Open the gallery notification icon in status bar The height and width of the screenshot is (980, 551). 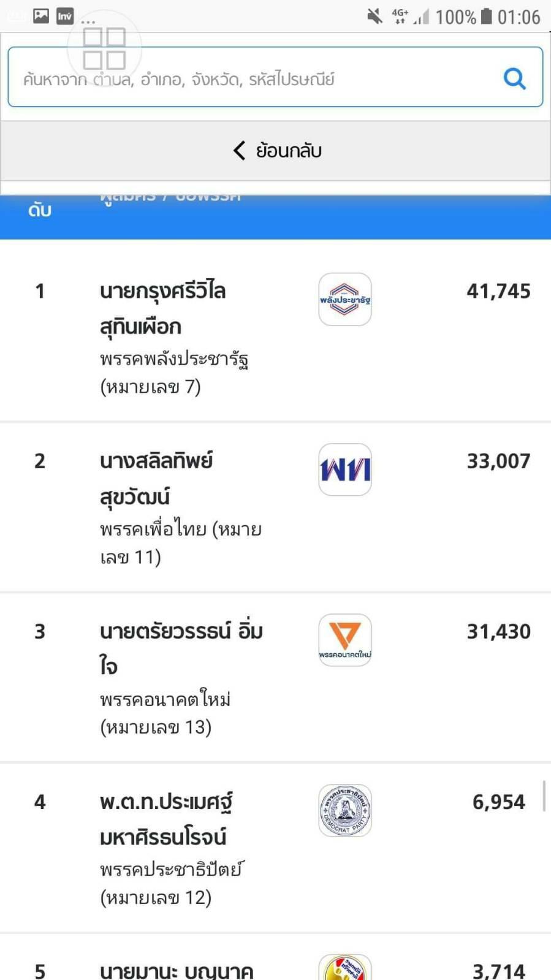point(41,16)
